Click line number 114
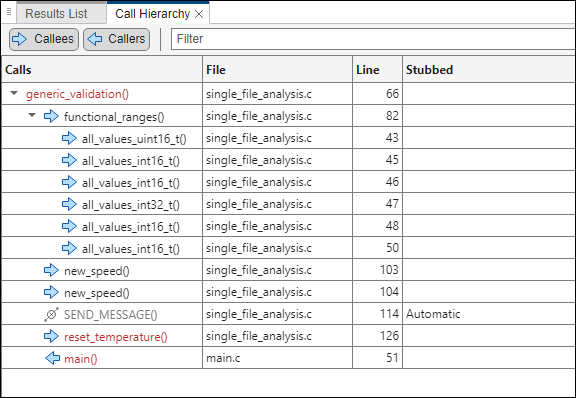This screenshot has width=576, height=398. pyautogui.click(x=389, y=313)
